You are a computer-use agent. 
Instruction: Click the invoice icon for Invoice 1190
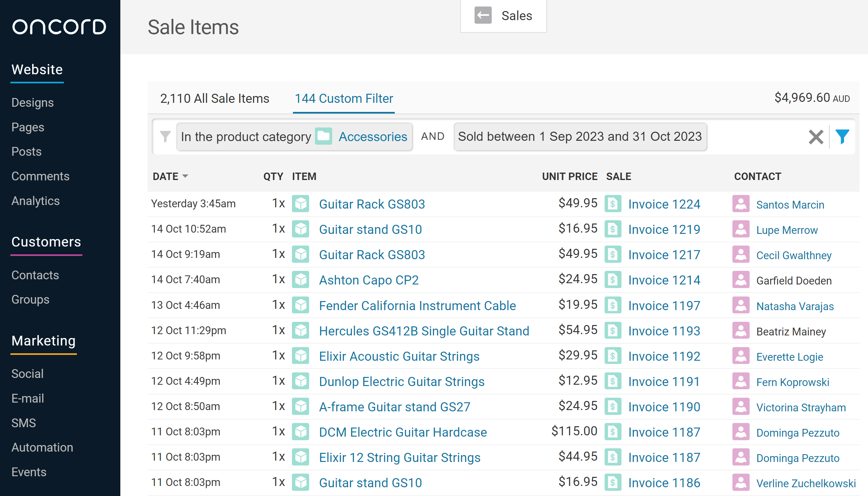613,406
